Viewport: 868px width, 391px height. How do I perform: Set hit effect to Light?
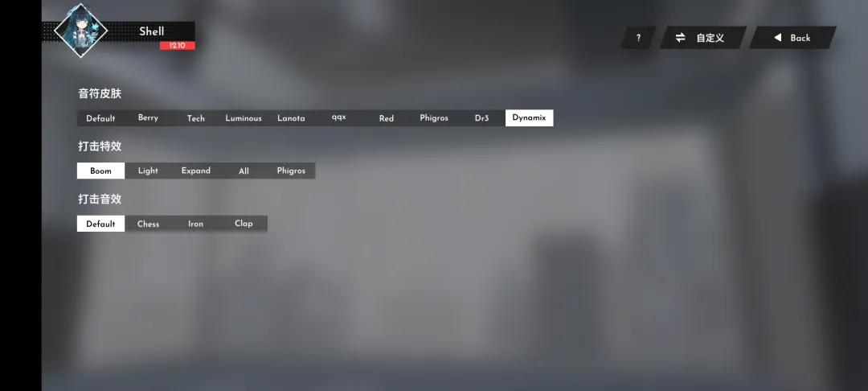coord(148,171)
